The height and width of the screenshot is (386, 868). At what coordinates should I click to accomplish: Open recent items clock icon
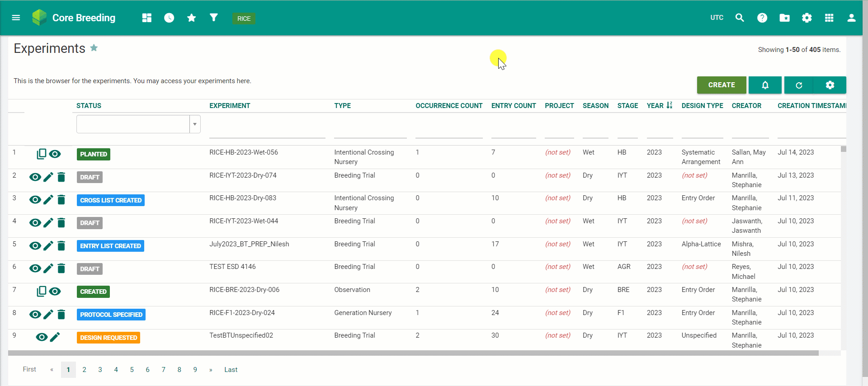click(x=169, y=18)
